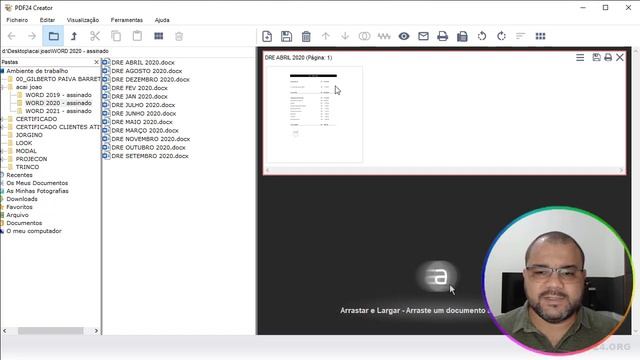Viewport: 640px width, 360px height.
Task: Open the PROJECON folder
Action: point(31,159)
